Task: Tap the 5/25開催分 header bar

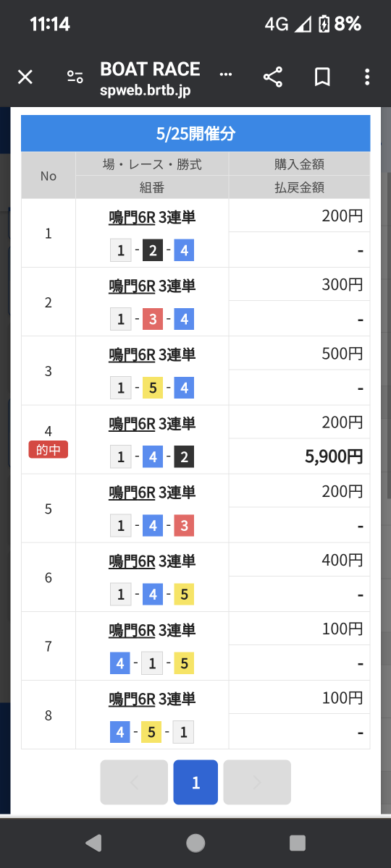Action: (x=195, y=133)
